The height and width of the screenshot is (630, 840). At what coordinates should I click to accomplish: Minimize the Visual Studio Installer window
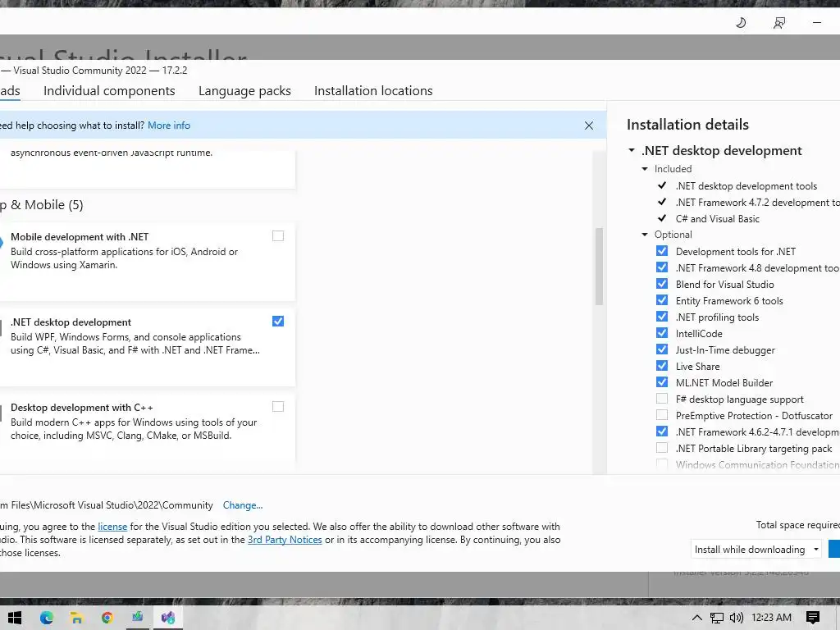[816, 22]
